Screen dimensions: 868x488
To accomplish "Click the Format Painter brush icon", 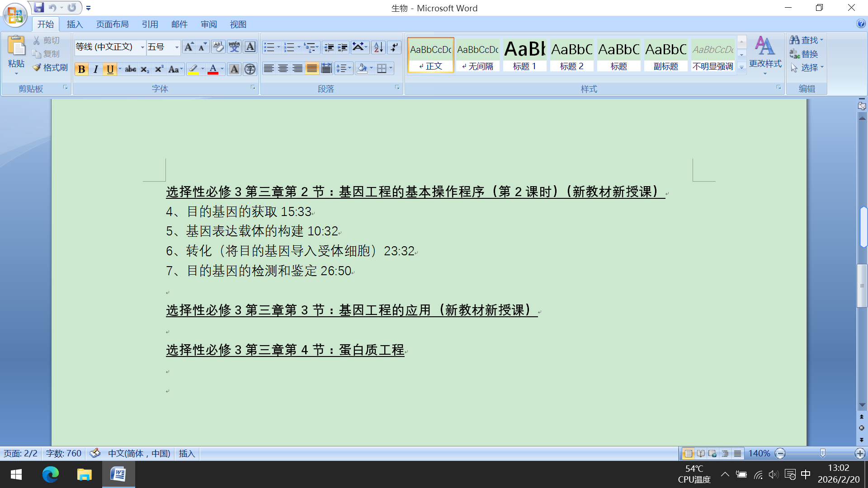I will (37, 67).
